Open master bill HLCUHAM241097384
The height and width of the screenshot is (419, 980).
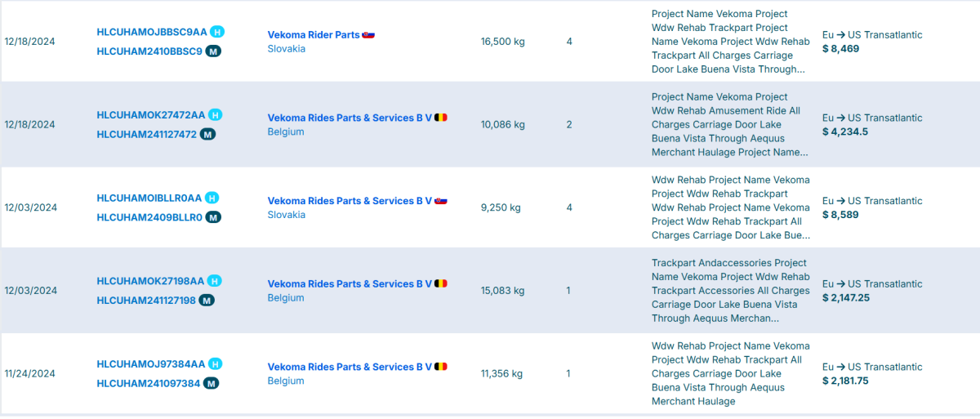coord(148,383)
